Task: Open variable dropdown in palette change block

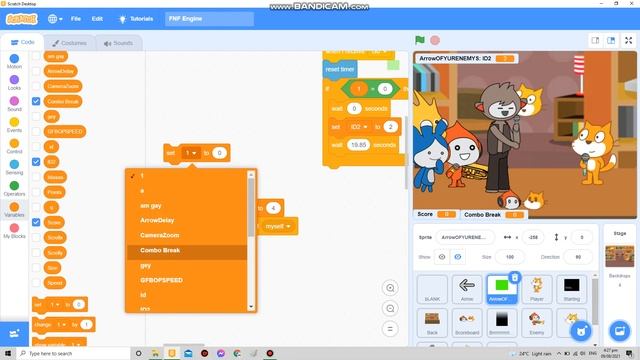Action: tap(62, 324)
